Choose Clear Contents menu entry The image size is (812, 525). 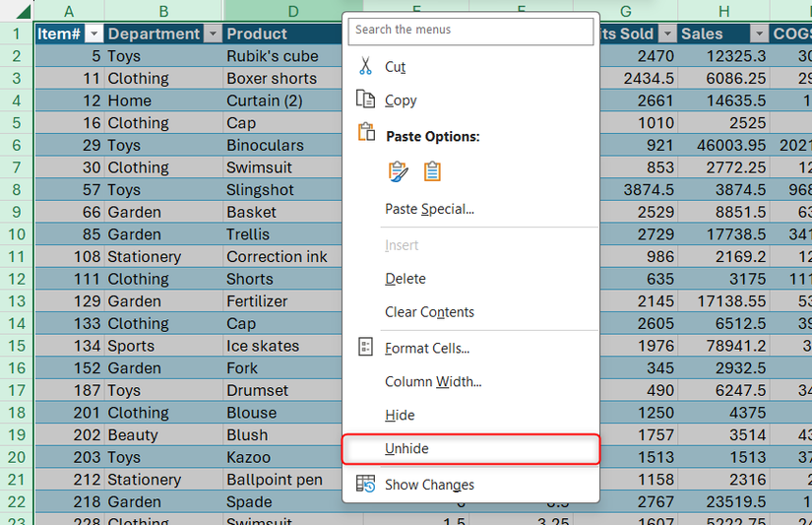470,312
